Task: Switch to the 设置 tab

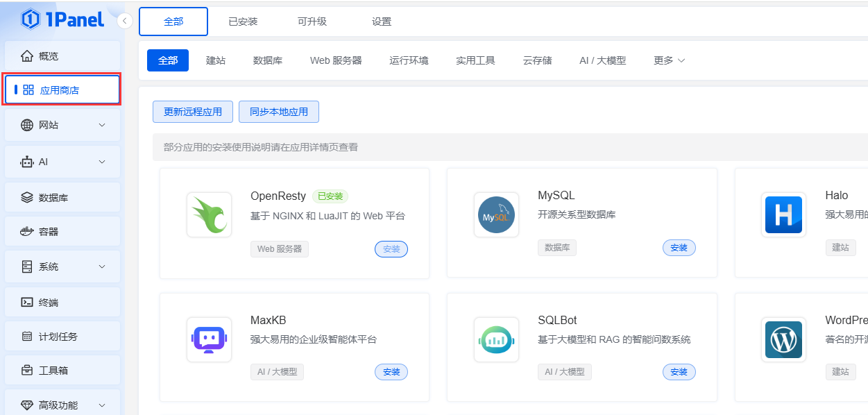Action: tap(382, 22)
